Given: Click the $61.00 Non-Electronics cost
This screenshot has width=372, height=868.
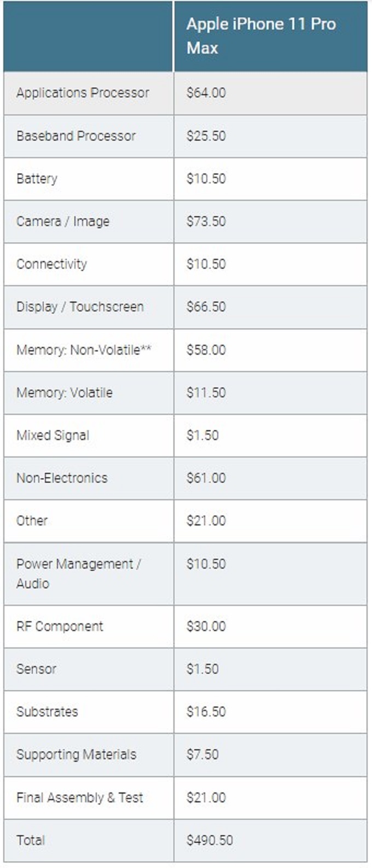Looking at the screenshot, I should pos(206,478).
